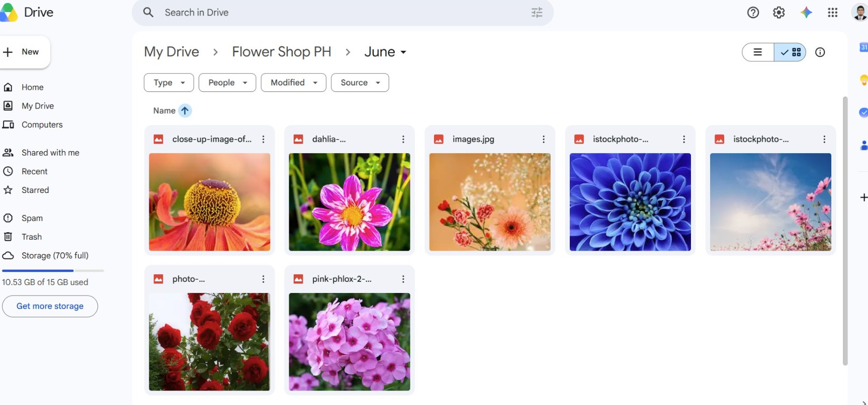This screenshot has height=405, width=868.
Task: Launch the Gemini sparkle icon
Action: (x=806, y=13)
